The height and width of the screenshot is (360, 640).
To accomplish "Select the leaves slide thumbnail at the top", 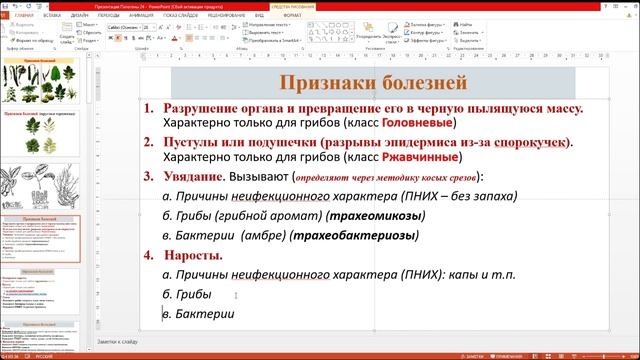I will coord(40,80).
